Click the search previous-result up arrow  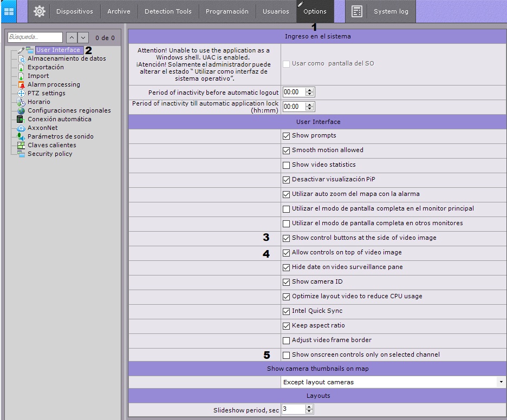[72, 38]
